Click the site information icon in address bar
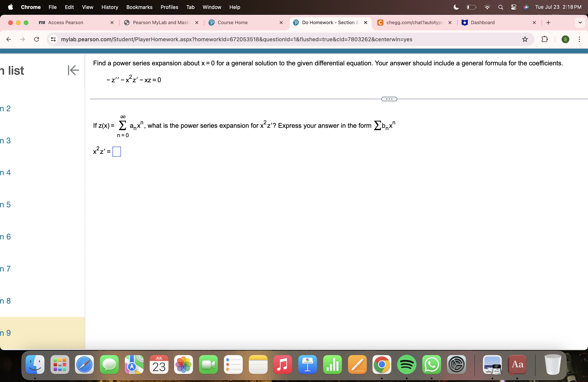Viewport: 588px width, 382px height. tap(53, 39)
